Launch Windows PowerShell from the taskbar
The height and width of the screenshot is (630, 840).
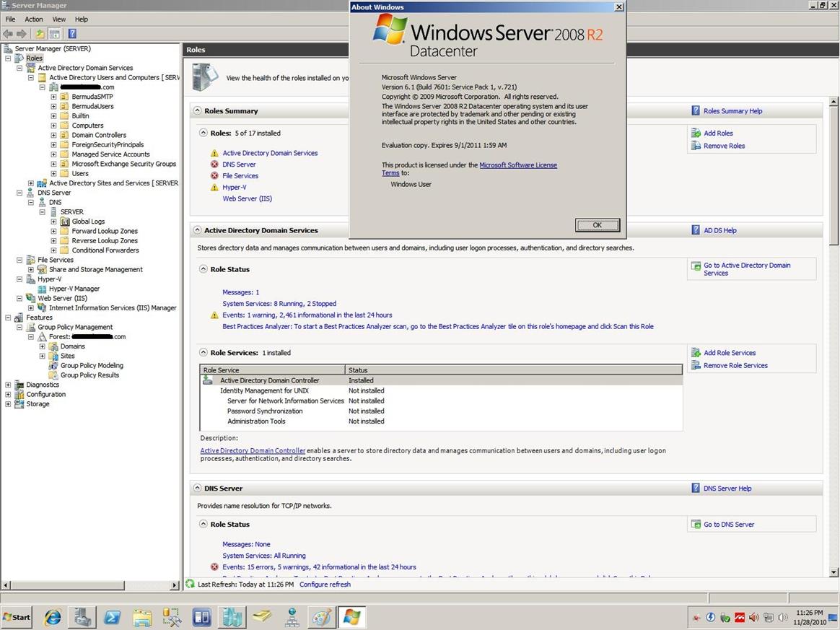(113, 617)
